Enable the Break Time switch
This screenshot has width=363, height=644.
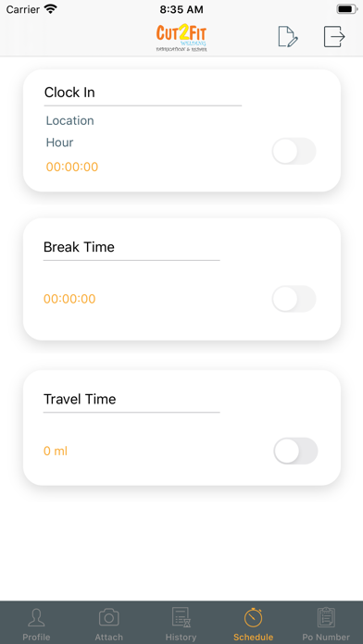pyautogui.click(x=294, y=299)
